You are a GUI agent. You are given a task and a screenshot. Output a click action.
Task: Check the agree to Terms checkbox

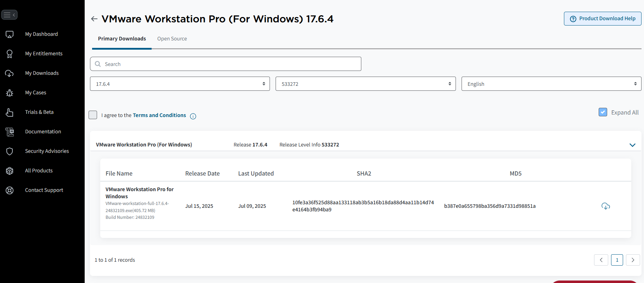[x=93, y=115]
